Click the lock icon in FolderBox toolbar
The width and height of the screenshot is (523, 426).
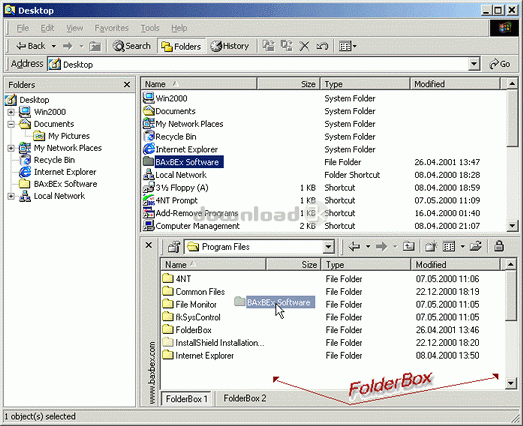tap(499, 247)
